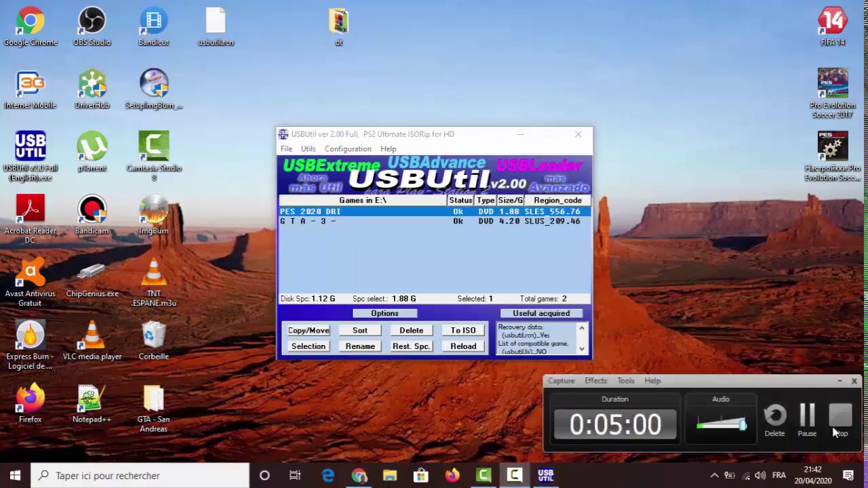Launch Bandicut from the desktop
The height and width of the screenshot is (488, 868).
[153, 27]
